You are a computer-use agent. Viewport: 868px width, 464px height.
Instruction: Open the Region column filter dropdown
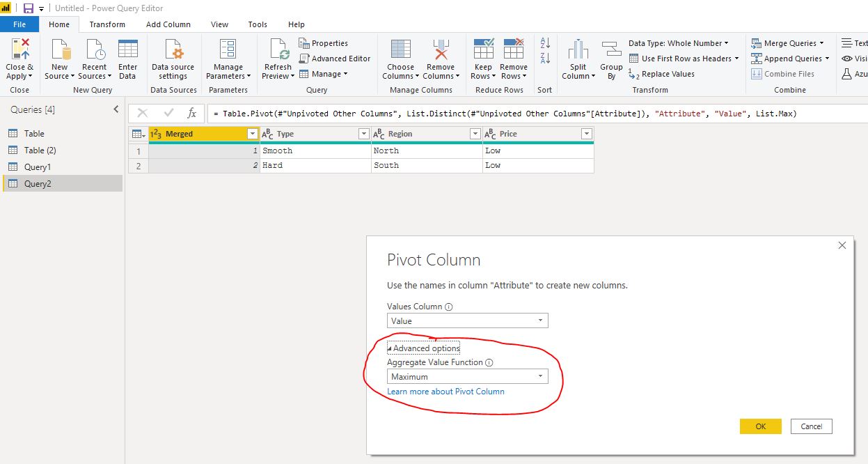point(475,134)
